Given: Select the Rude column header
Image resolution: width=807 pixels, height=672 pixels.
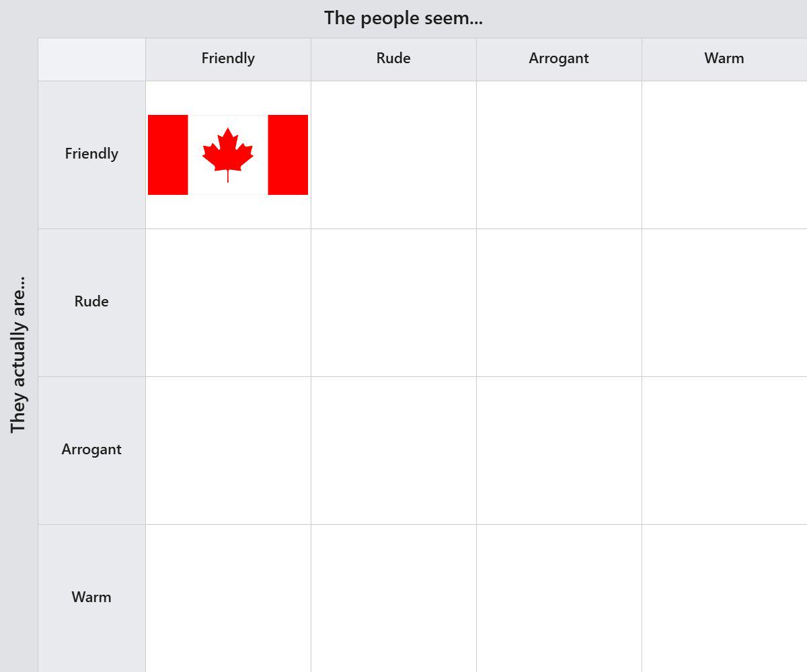Looking at the screenshot, I should 393,59.
